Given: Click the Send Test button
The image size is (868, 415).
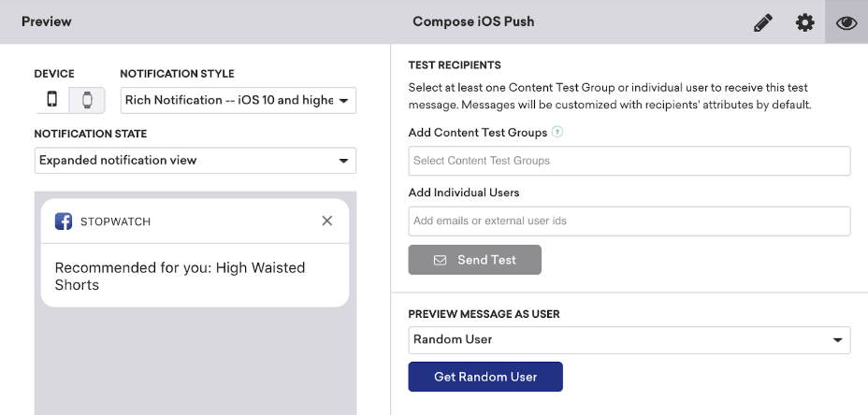Looking at the screenshot, I should click(474, 260).
